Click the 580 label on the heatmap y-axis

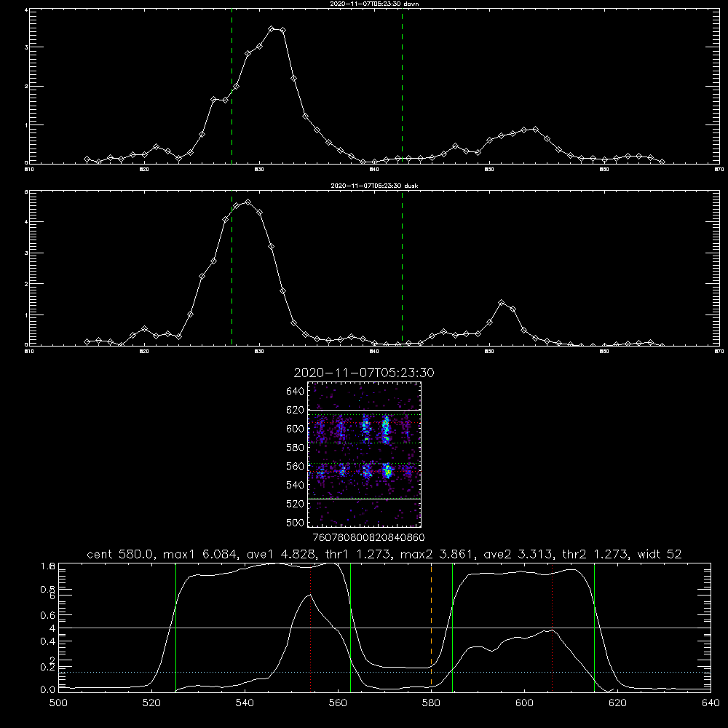(295, 448)
